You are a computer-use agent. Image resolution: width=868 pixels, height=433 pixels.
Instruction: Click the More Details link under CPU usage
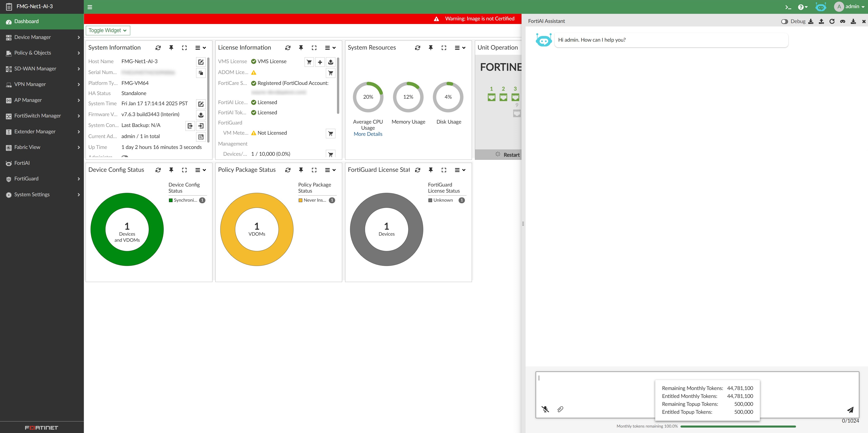(x=368, y=134)
